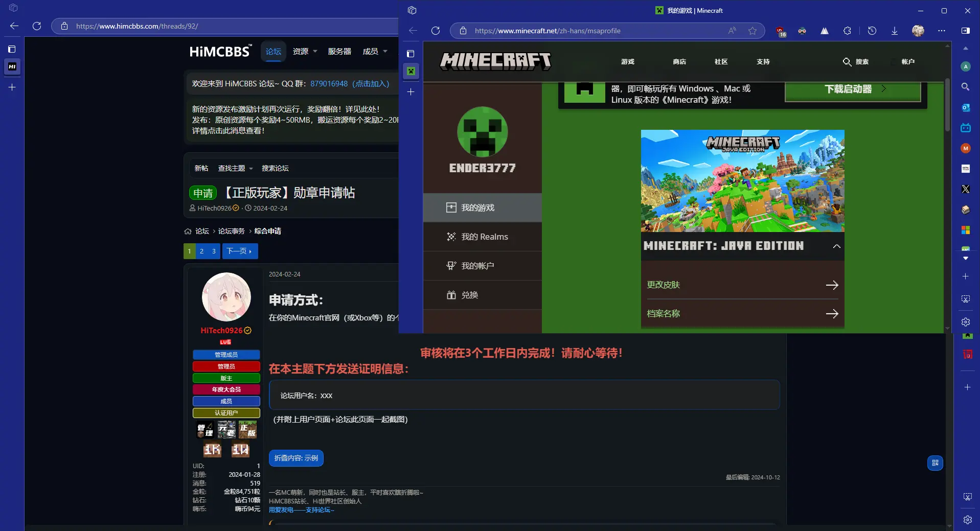The image size is (980, 531).
Task: Open the Extensions puzzle-piece icon
Action: click(x=847, y=31)
